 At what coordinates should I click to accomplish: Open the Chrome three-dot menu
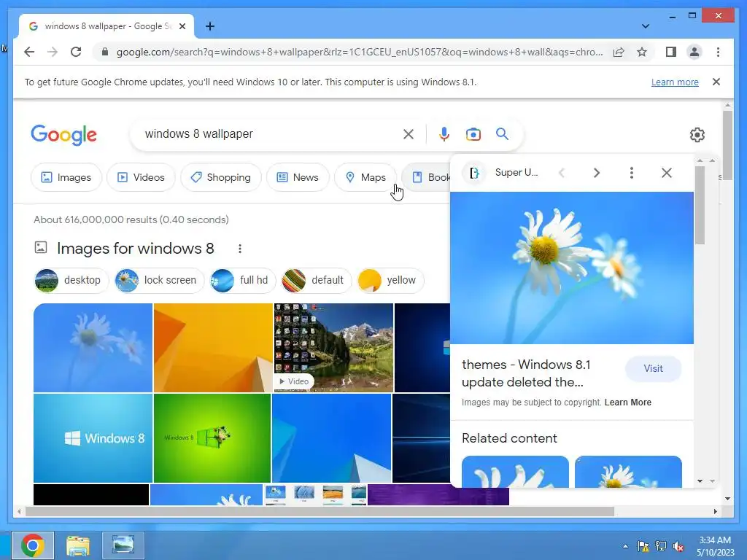click(718, 52)
